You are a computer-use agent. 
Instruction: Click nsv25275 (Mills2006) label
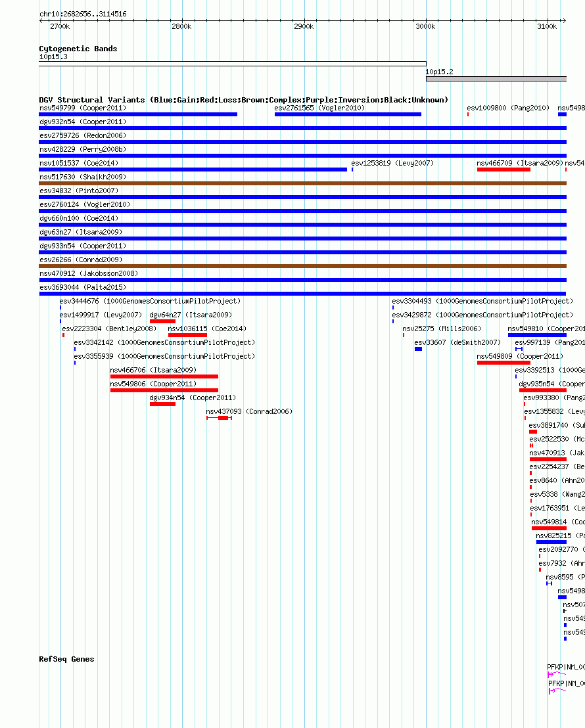coord(442,329)
